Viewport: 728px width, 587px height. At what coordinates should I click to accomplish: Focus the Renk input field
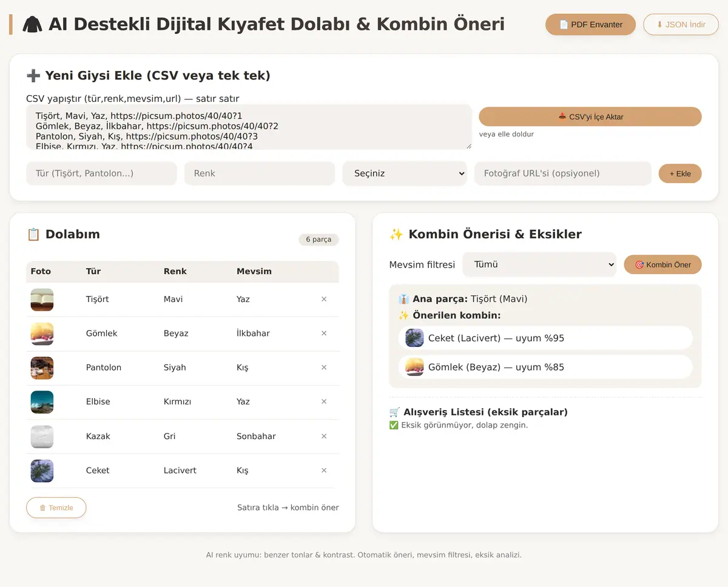tap(260, 173)
